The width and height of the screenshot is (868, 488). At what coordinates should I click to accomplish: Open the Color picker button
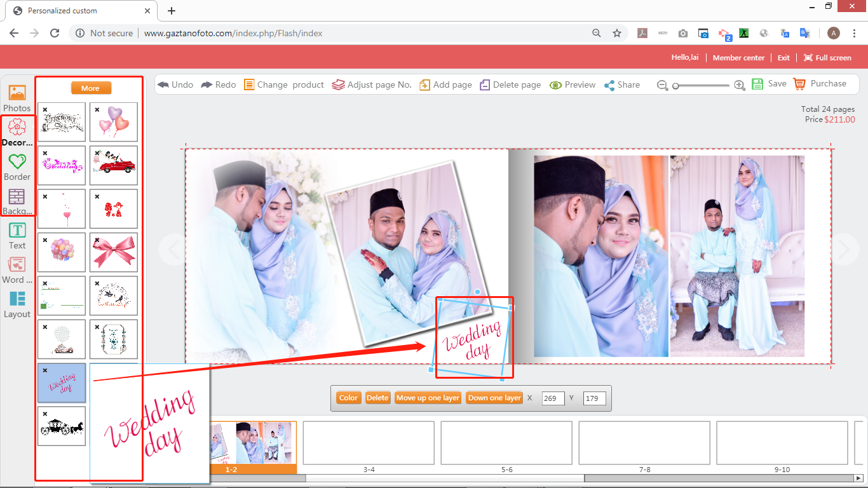348,398
